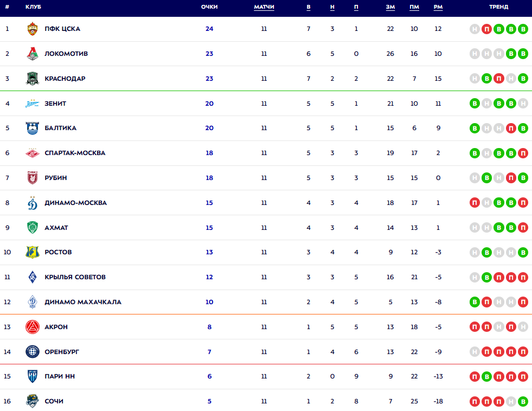
Task: Click the Локомотив club crest
Action: click(33, 54)
